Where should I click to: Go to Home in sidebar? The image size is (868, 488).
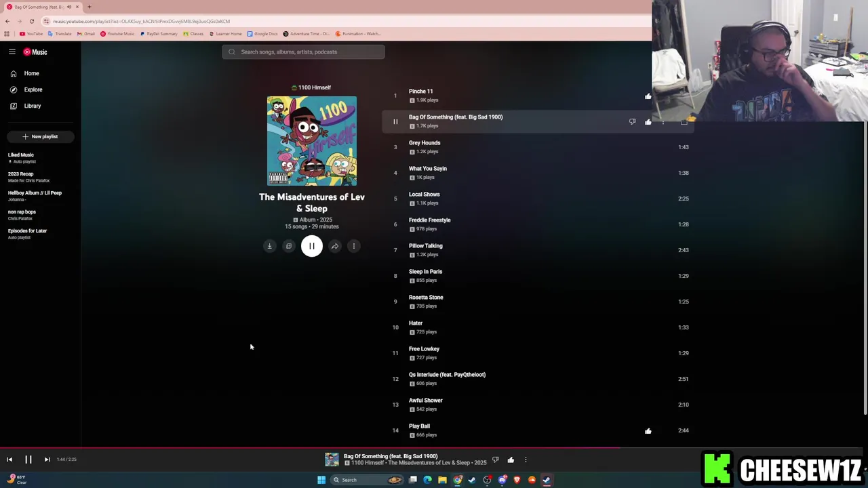[x=32, y=73]
